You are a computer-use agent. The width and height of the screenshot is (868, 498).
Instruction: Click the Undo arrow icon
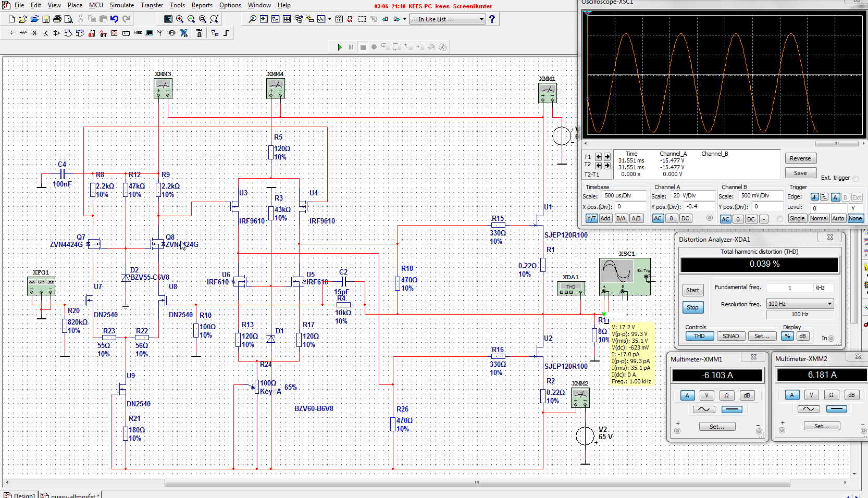pyautogui.click(x=114, y=19)
